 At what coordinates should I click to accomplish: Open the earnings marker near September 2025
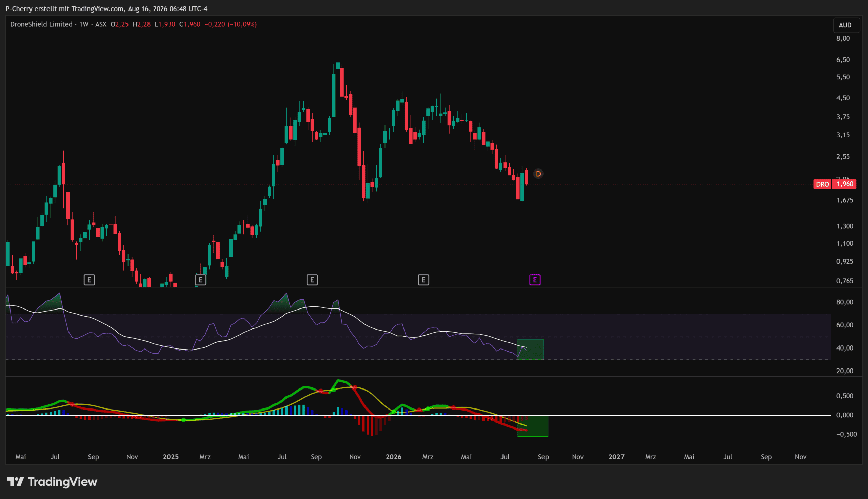(312, 280)
